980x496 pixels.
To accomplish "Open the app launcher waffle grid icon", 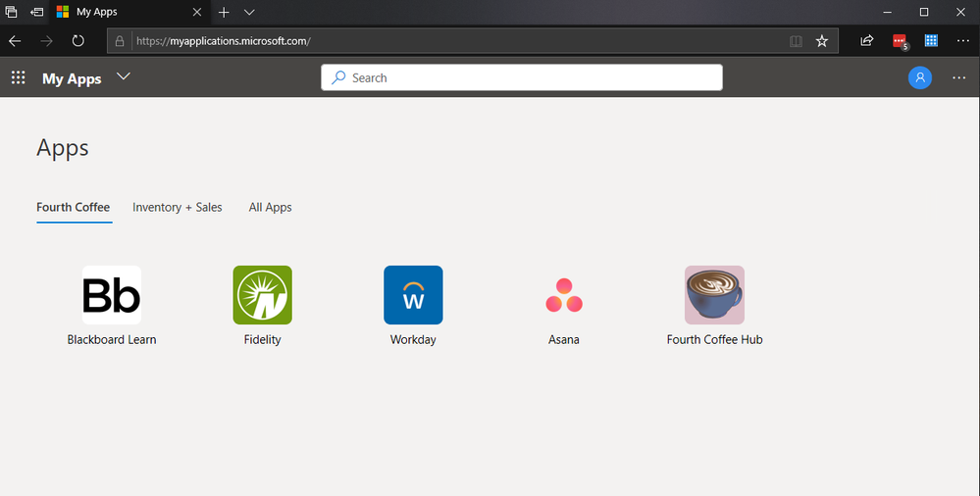I will pos(18,77).
